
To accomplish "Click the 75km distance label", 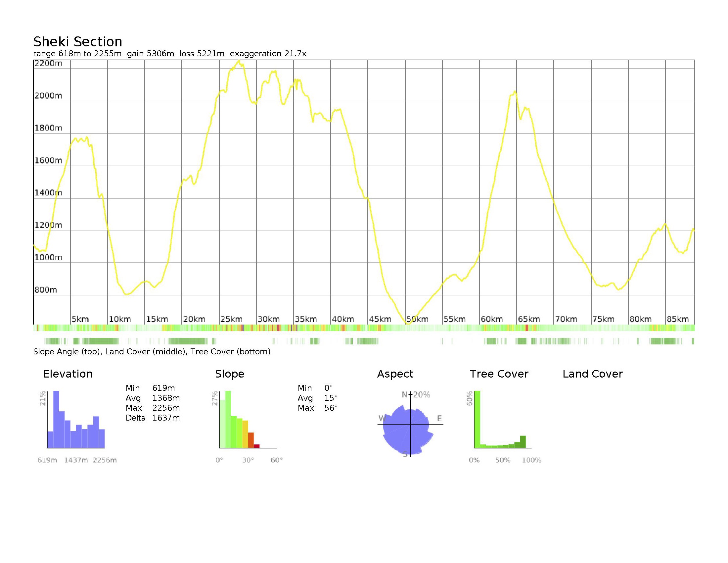I will pyautogui.click(x=604, y=319).
